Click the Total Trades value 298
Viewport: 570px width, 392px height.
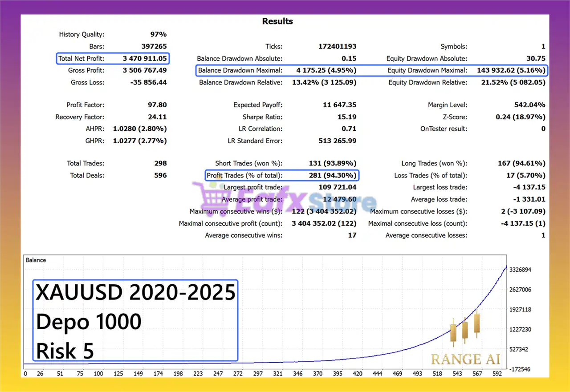tap(161, 163)
